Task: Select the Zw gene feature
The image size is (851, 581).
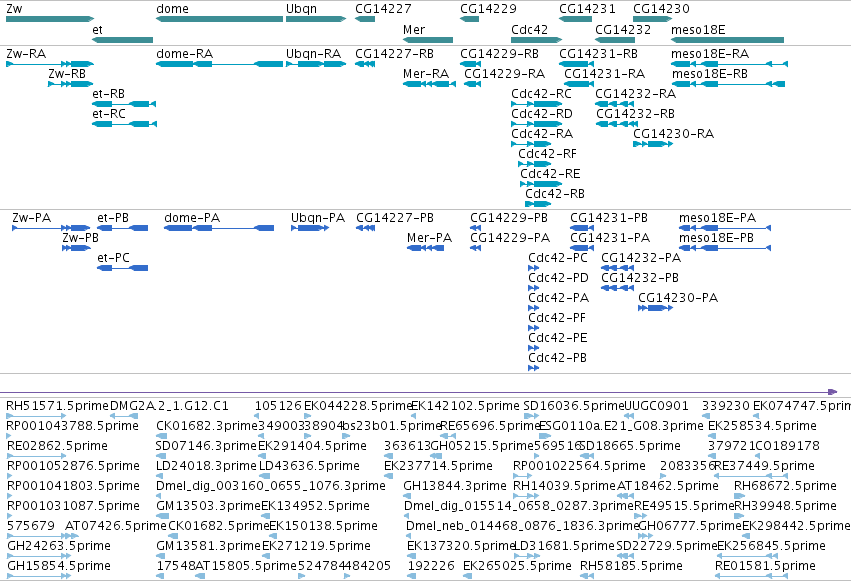Action: 50,19
